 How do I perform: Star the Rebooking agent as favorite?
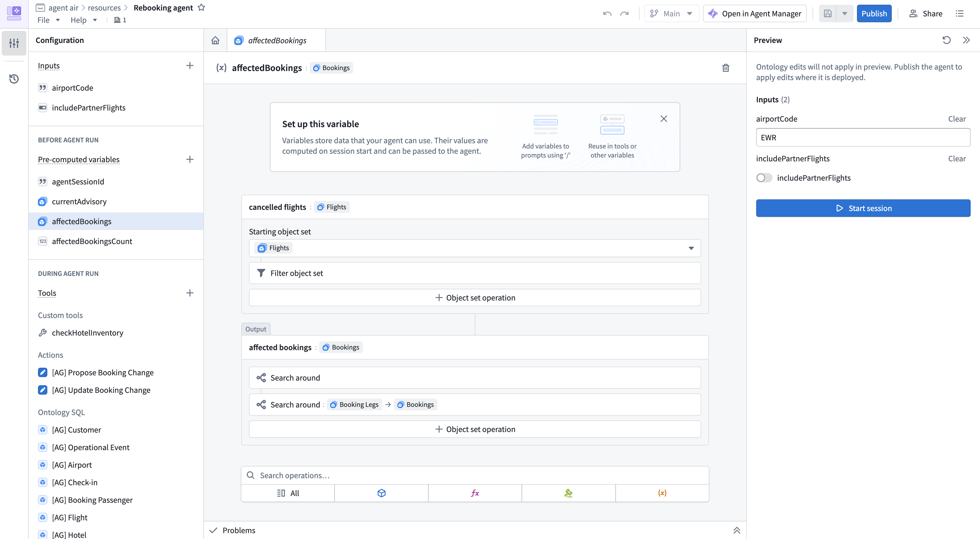[202, 8]
